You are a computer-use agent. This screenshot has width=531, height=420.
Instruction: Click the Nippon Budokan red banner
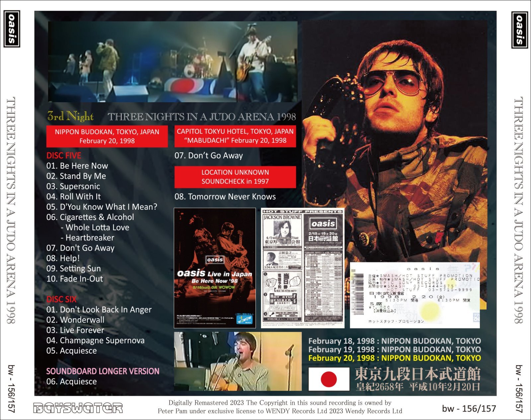pyautogui.click(x=107, y=136)
